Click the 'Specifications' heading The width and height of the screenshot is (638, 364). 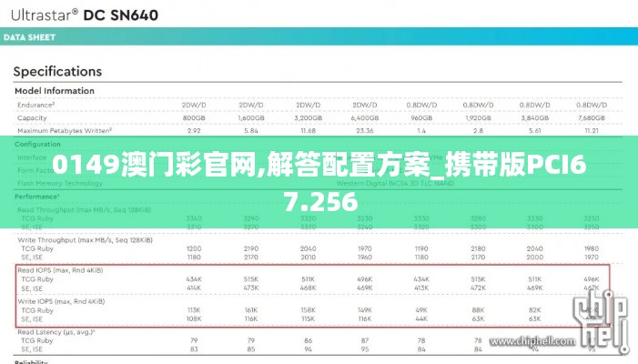click(x=57, y=72)
